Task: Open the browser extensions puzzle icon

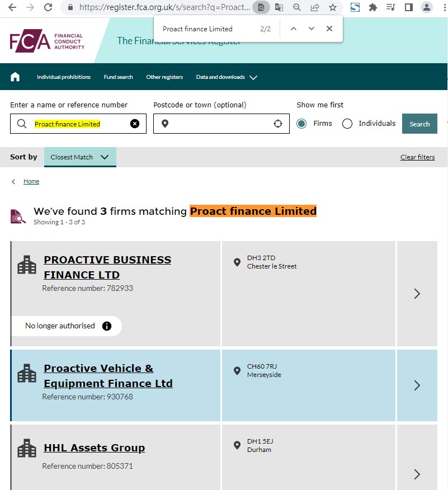Action: pos(373,7)
